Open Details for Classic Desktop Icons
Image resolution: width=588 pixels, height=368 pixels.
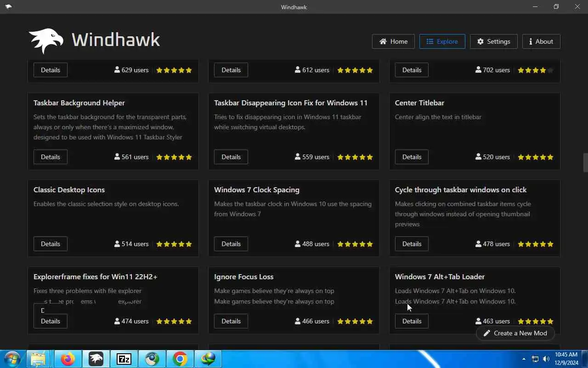click(51, 244)
